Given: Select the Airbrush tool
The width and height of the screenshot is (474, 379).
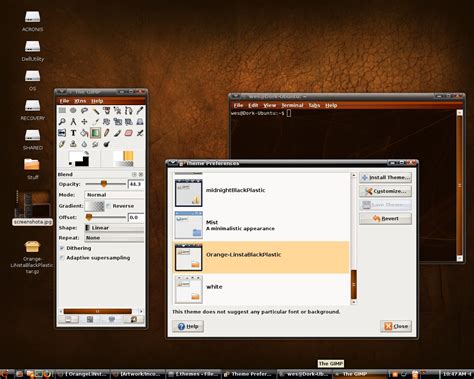Looking at the screenshot, I should pos(140,133).
